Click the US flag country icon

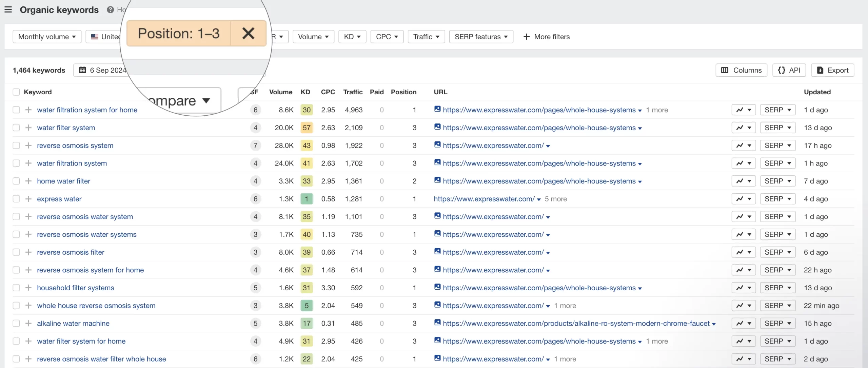pos(95,37)
